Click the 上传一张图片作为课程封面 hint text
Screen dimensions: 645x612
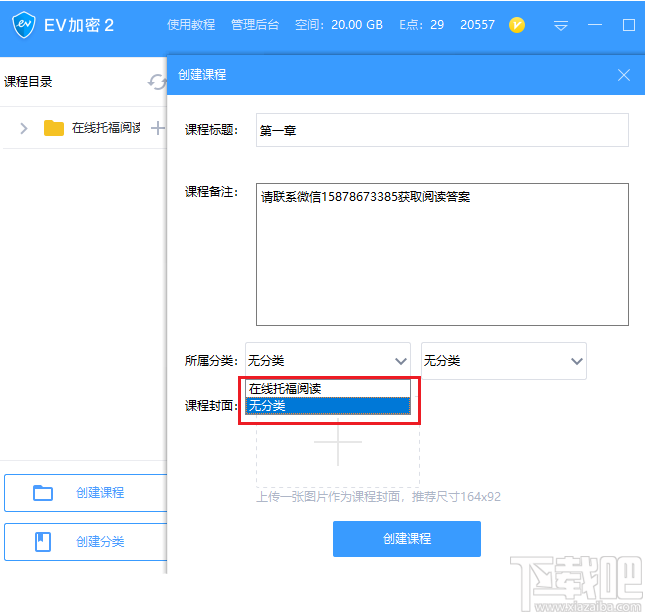point(378,497)
